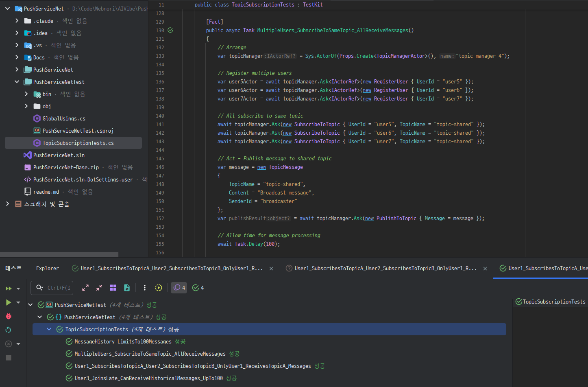Toggle the filter showing 4 total tests
The width and height of the screenshot is (588, 387).
click(x=179, y=288)
